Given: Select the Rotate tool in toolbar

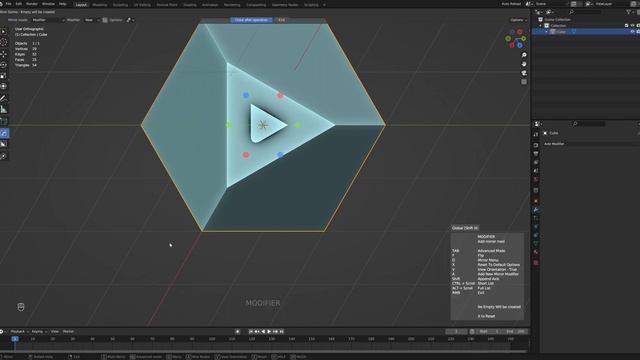Looking at the screenshot, I should point(4,64).
